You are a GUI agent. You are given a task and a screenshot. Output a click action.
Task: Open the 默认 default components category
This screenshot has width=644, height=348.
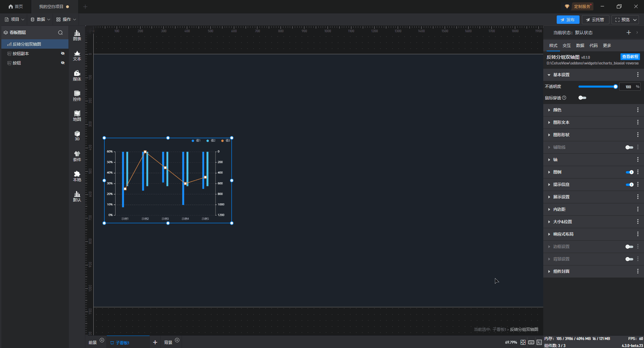tap(77, 196)
